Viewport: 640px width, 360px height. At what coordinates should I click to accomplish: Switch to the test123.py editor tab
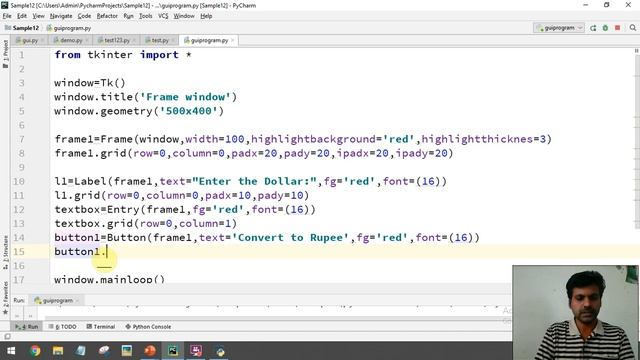(117, 40)
